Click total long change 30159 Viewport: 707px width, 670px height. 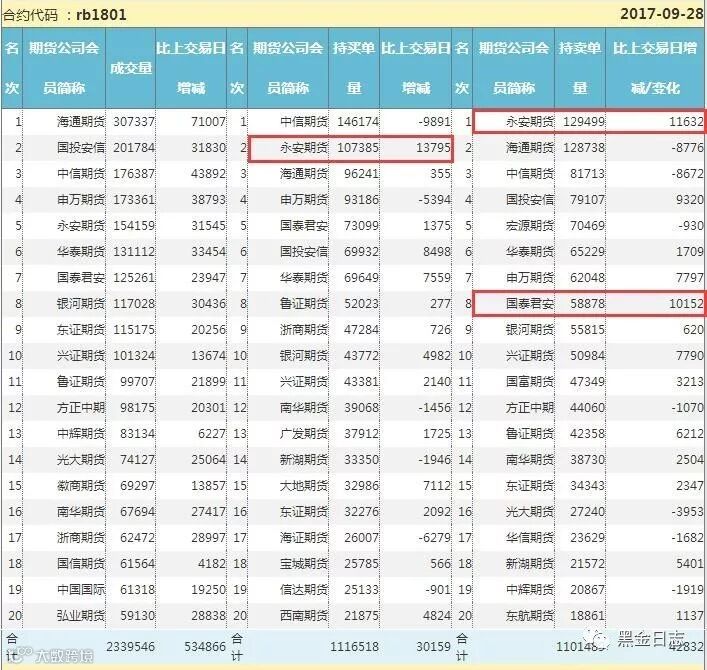pos(433,647)
